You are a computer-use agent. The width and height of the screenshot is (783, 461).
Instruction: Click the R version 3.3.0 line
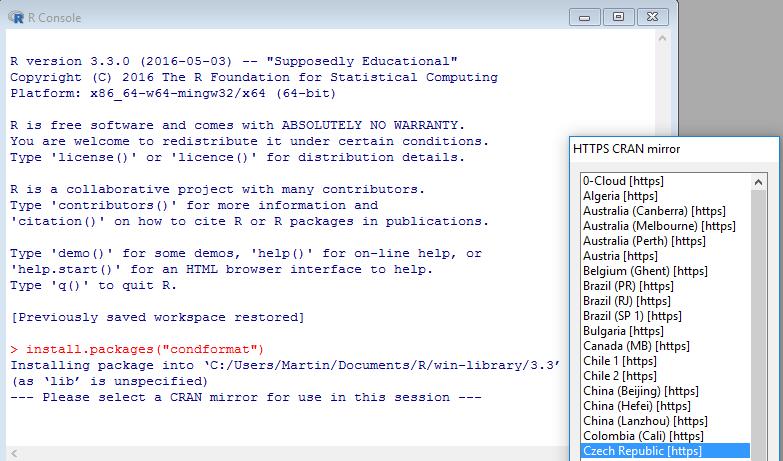click(233, 61)
